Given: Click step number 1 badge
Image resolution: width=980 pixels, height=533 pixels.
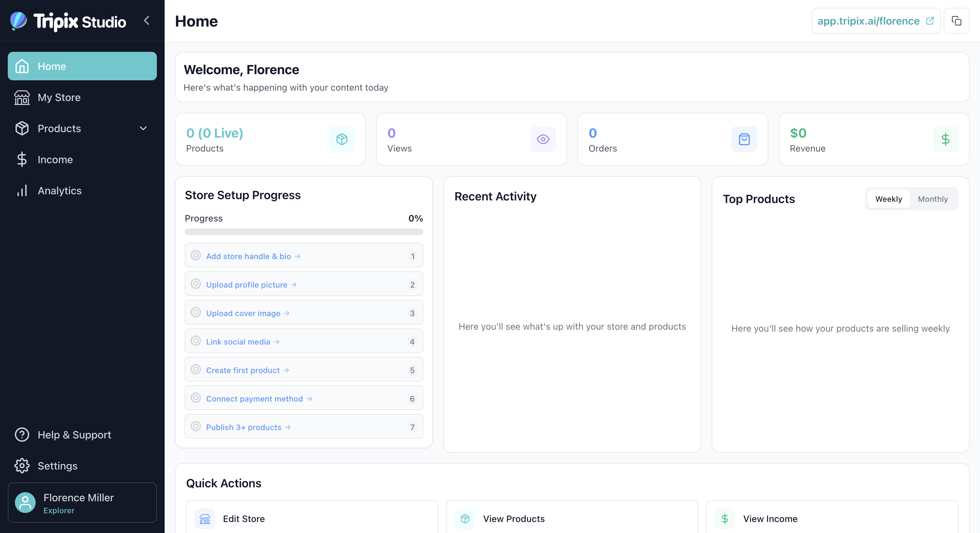Looking at the screenshot, I should point(413,256).
